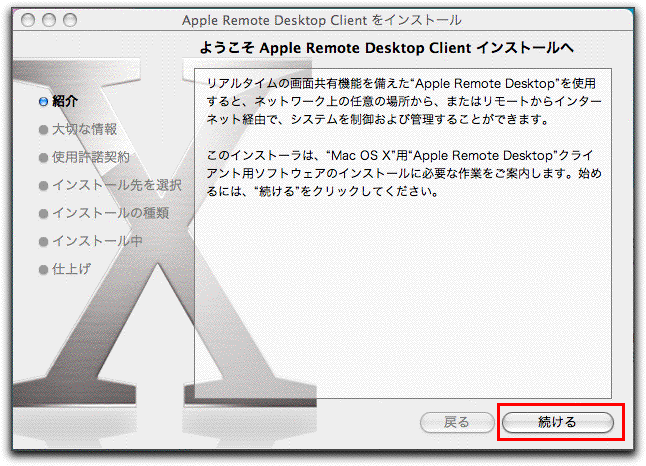Viewport: 646px width, 466px height.
Task: Click the gray bullet beside インストール先を選択
Action: (43, 186)
